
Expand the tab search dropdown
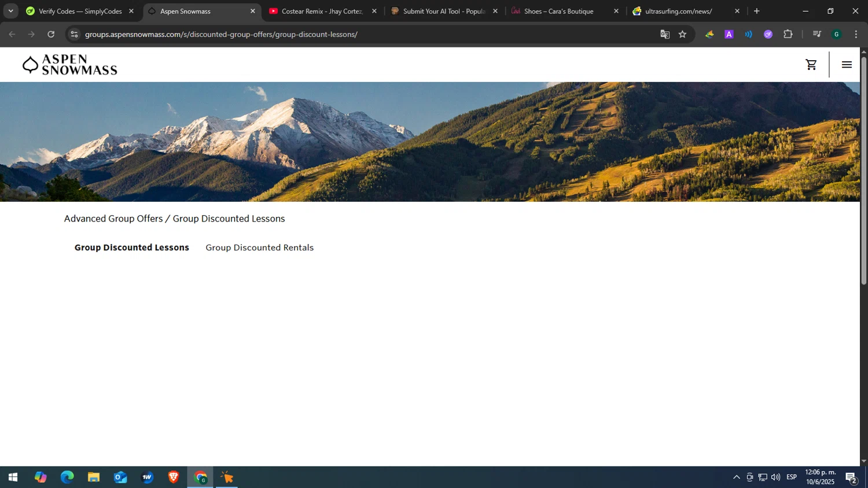[10, 11]
